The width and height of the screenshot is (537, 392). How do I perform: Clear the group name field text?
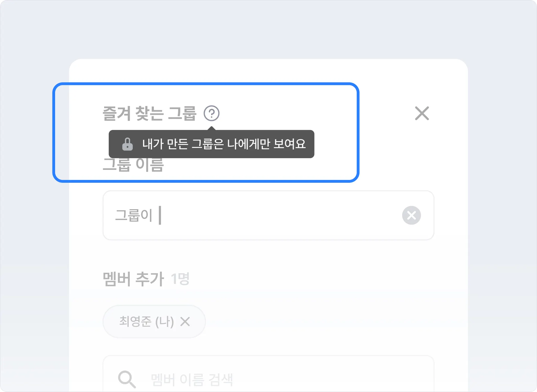point(411,215)
